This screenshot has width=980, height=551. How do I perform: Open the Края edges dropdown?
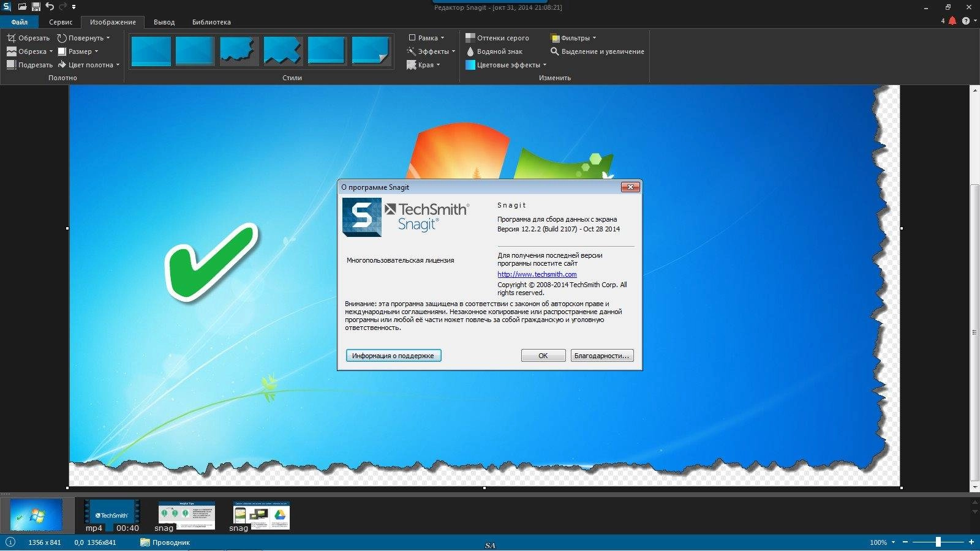click(423, 65)
